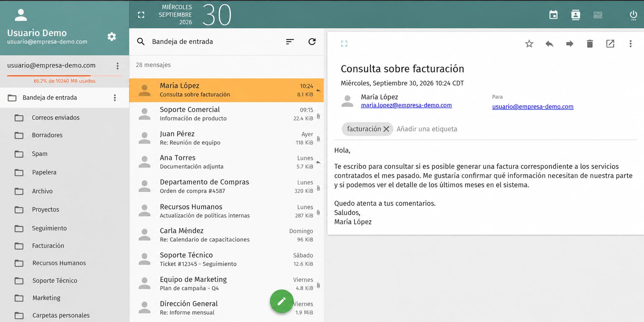Click the Carla Méndez avatar
Viewport: 644px width, 322px height.
144,235
